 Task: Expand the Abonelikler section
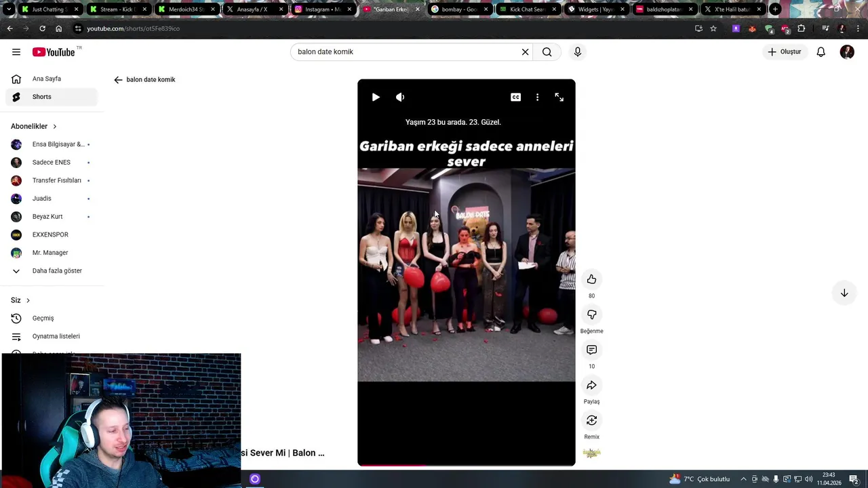(x=34, y=126)
